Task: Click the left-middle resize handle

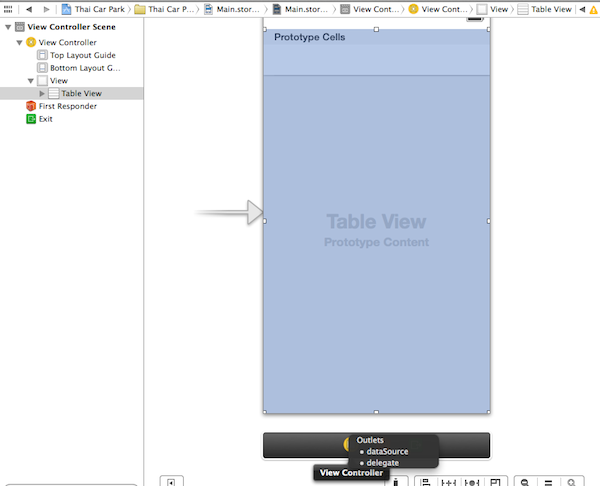Action: (265, 221)
